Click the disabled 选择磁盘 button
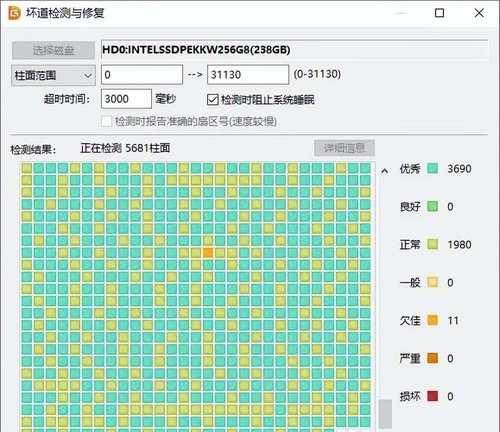Image resolution: width=500 pixels, height=432 pixels. 53,50
